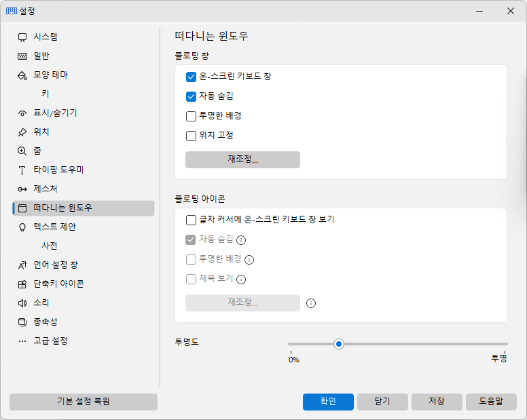Click the 제스처 arrow icon
The width and height of the screenshot is (527, 420).
pyautogui.click(x=22, y=189)
